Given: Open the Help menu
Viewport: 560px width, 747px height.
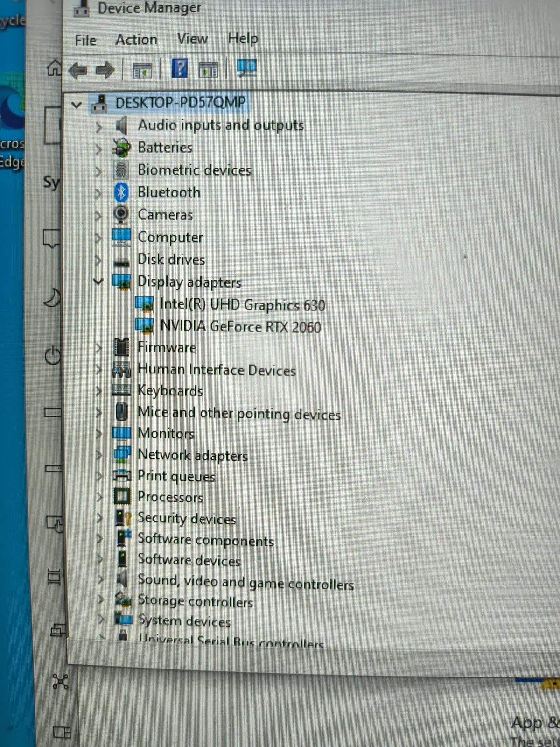Looking at the screenshot, I should coord(243,38).
